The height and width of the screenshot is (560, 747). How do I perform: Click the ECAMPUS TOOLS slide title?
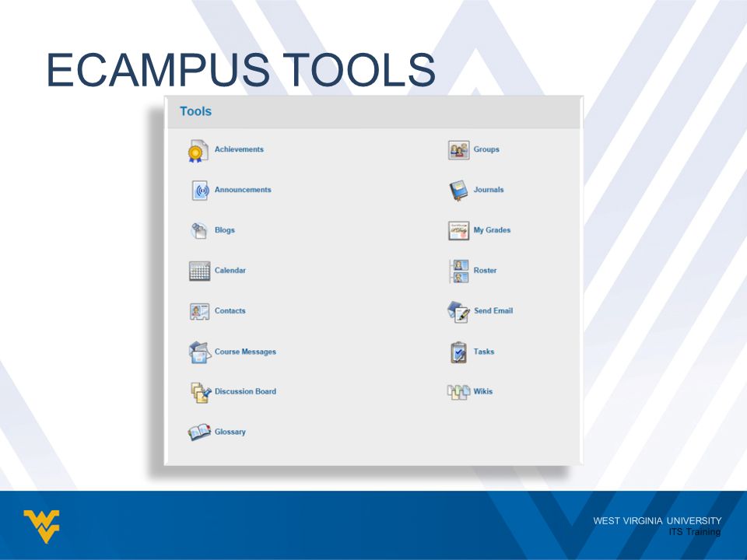point(240,70)
